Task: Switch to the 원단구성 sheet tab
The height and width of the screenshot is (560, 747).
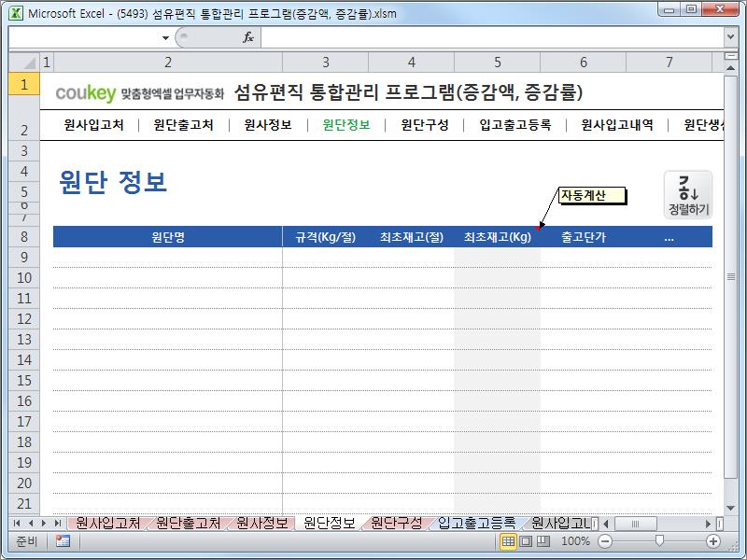Action: pos(396,524)
